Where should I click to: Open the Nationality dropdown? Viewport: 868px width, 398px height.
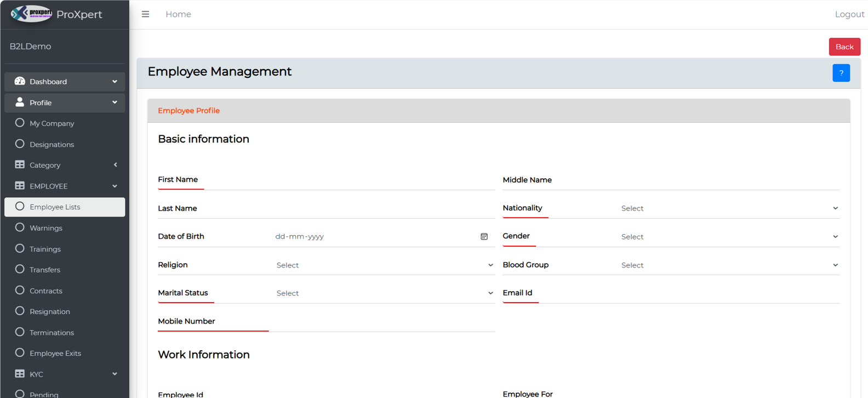[729, 208]
